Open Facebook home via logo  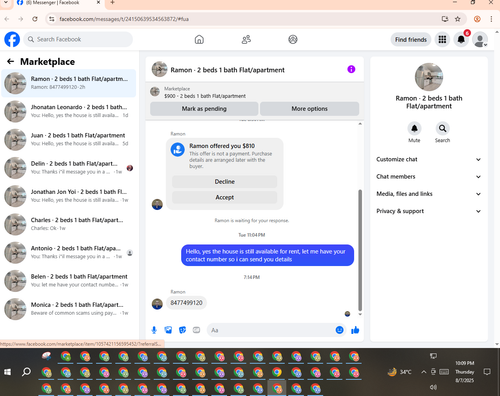pos(12,39)
